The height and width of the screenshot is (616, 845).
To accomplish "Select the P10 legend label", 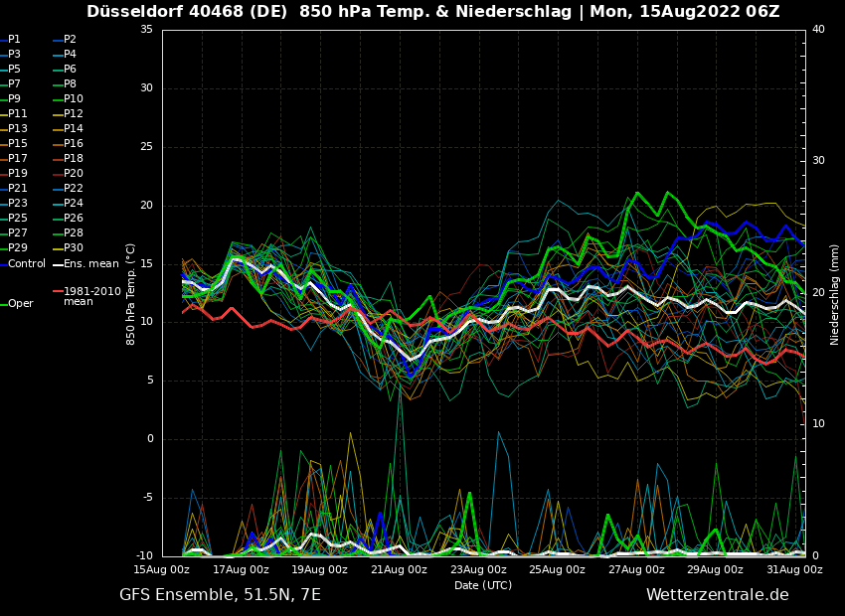I will (x=74, y=99).
